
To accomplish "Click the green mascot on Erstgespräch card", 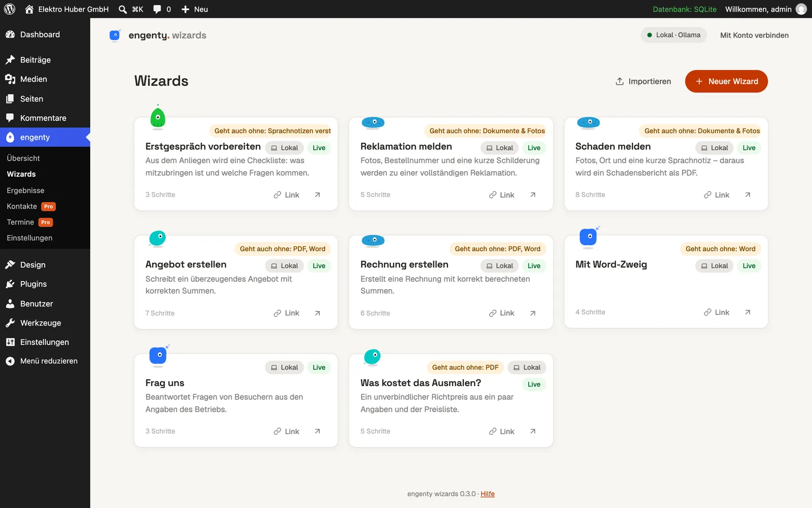I will coord(158,117).
